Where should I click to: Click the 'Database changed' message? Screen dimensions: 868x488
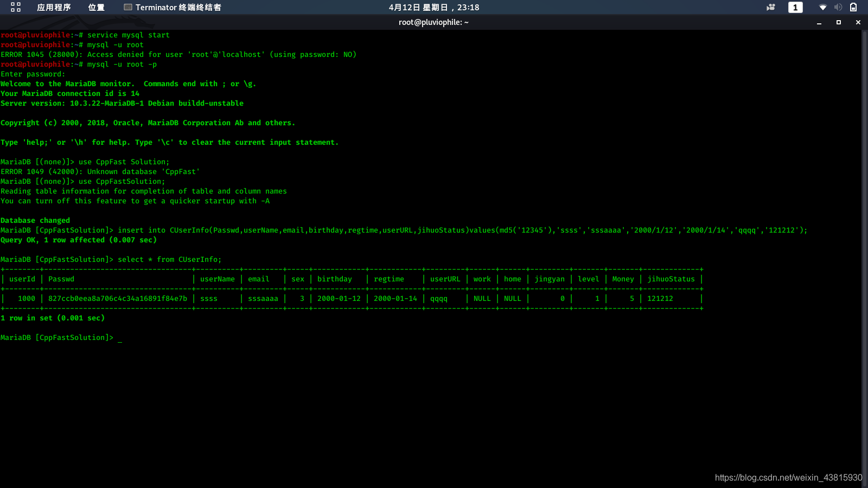pos(35,221)
